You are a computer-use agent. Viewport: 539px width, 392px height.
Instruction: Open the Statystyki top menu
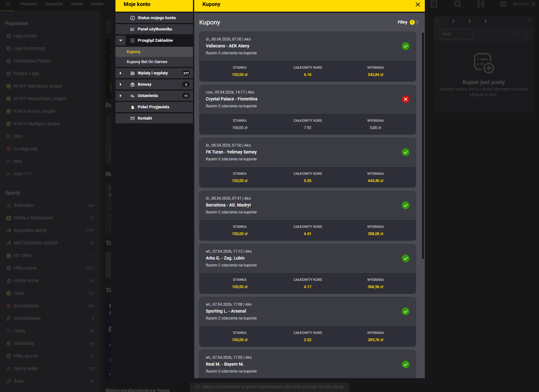tap(54, 4)
